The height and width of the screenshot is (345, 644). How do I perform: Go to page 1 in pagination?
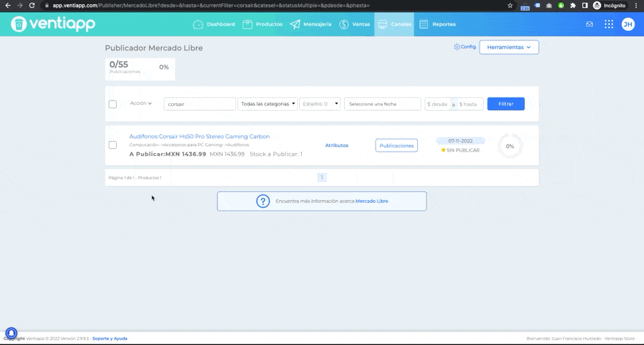tap(321, 177)
